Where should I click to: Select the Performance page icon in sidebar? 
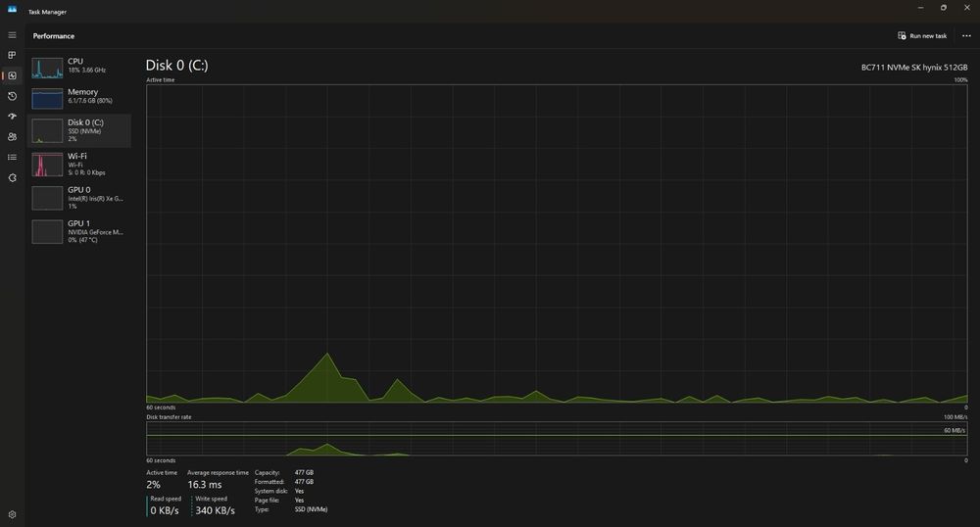[x=12, y=75]
